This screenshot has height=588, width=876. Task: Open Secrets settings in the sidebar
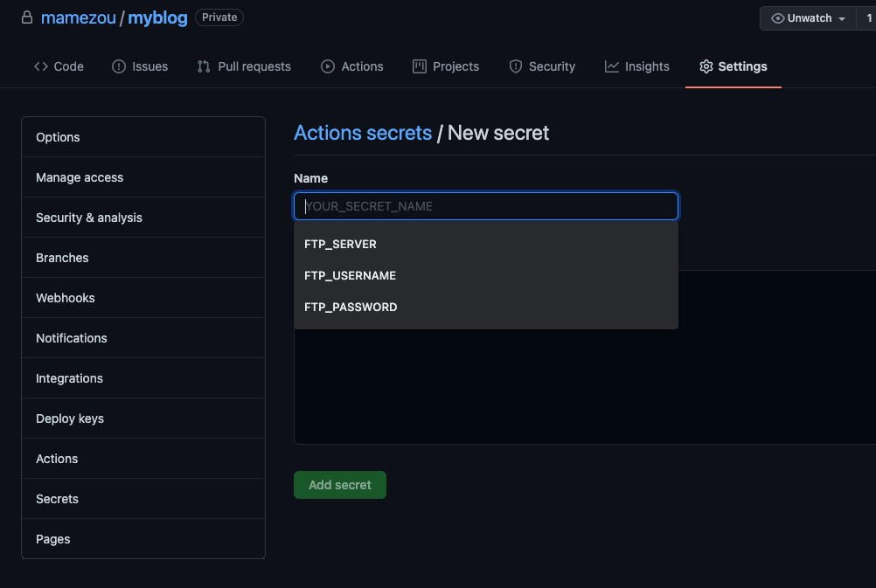tap(143, 499)
